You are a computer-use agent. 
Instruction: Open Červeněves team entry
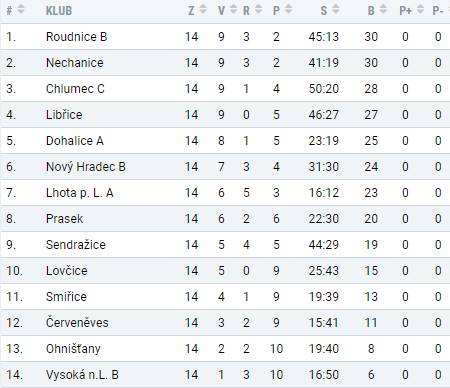77,323
